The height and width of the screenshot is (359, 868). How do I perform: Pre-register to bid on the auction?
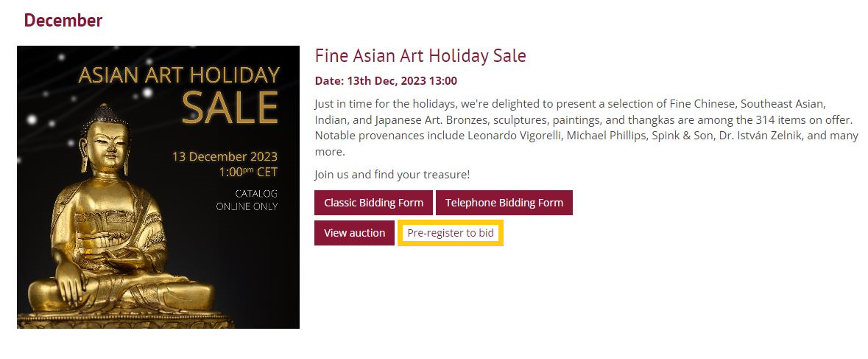coord(451,233)
